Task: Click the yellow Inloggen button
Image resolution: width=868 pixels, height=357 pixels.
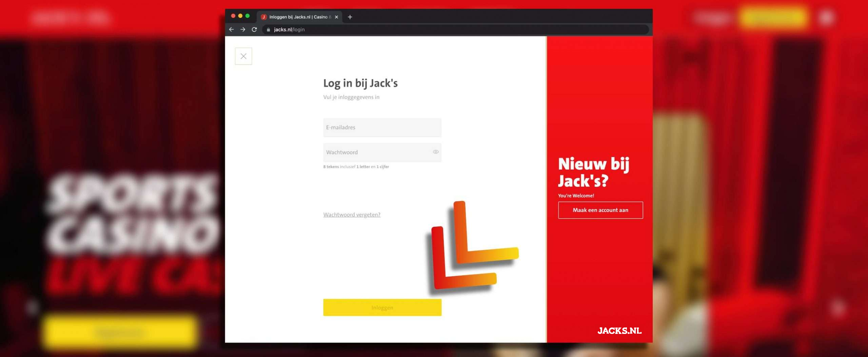Action: point(382,307)
